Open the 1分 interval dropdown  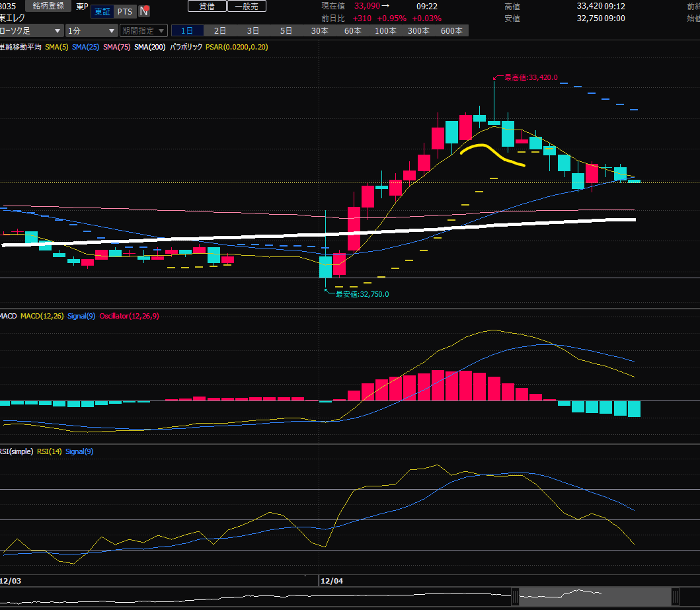pyautogui.click(x=91, y=31)
